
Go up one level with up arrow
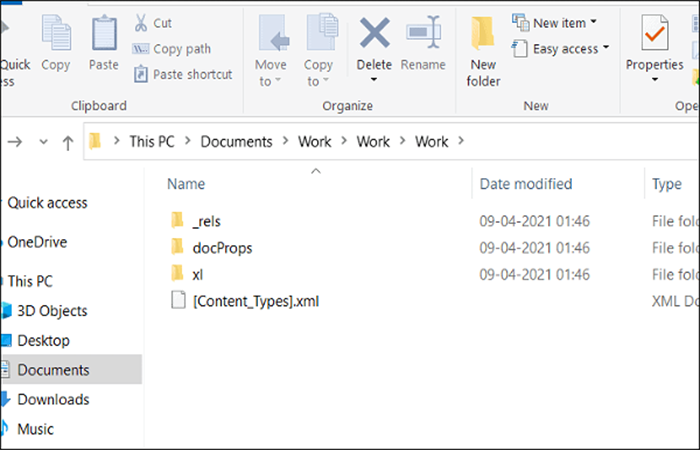click(x=68, y=143)
